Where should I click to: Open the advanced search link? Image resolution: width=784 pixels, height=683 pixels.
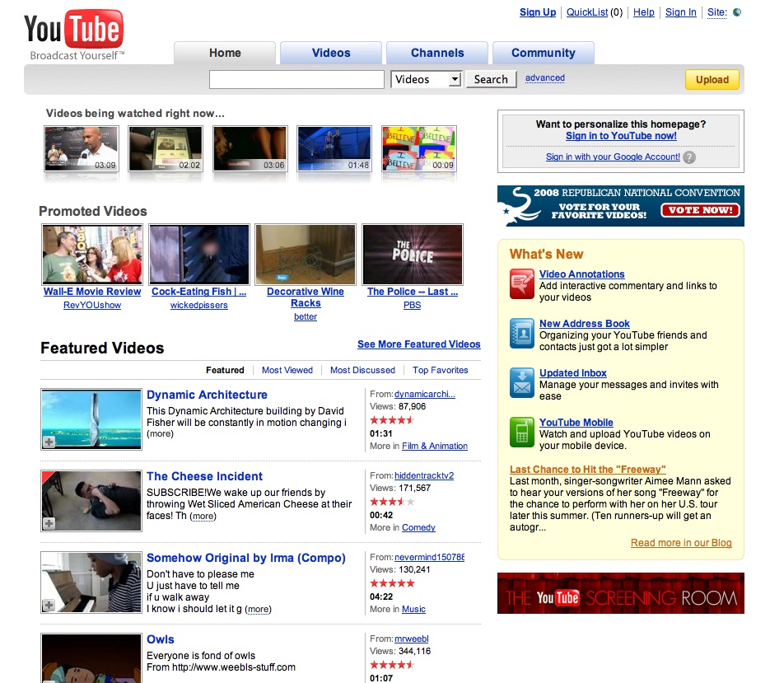click(545, 78)
